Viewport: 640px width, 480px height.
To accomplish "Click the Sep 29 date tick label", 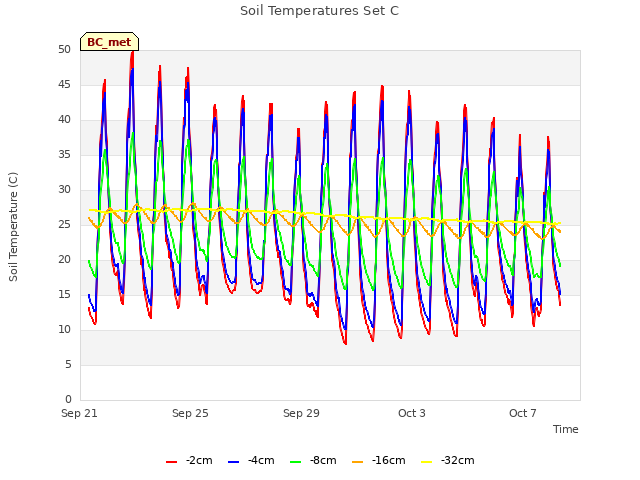I will pos(301,413).
